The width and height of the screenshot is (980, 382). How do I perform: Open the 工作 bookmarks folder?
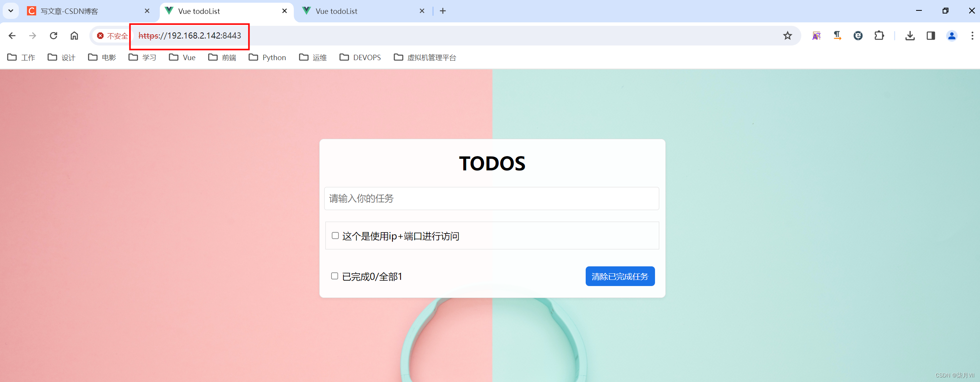click(21, 57)
